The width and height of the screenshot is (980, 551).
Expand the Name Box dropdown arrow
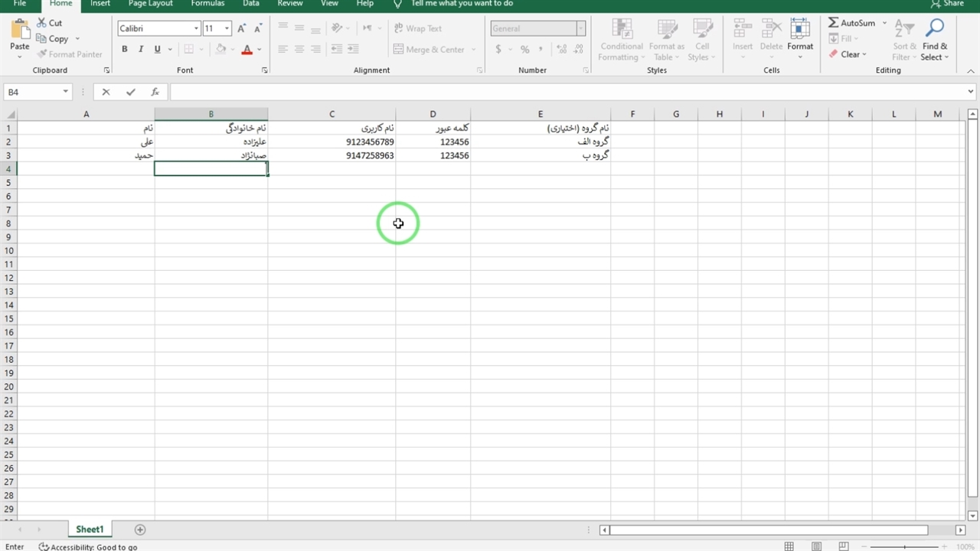point(66,92)
